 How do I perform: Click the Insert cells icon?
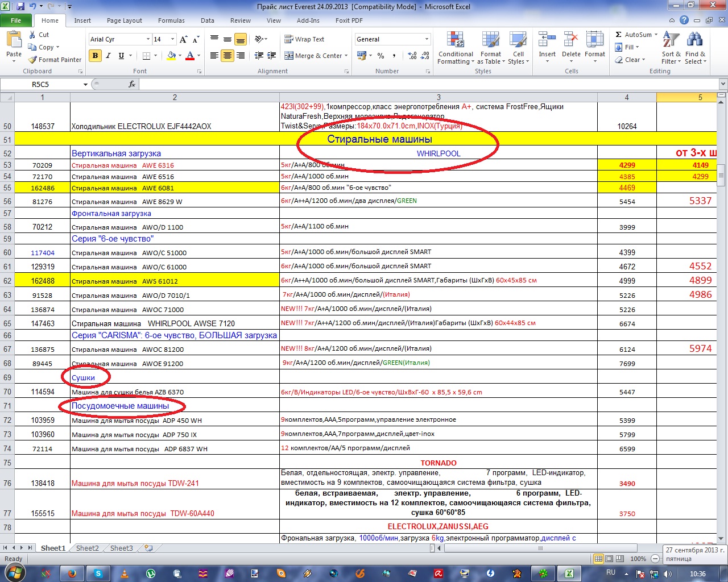click(547, 40)
